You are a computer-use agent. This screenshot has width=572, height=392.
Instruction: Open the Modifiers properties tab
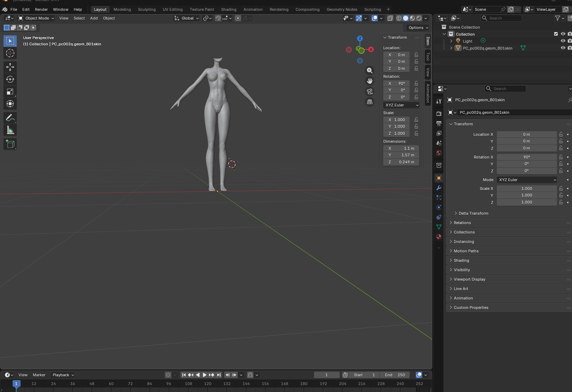point(439,188)
